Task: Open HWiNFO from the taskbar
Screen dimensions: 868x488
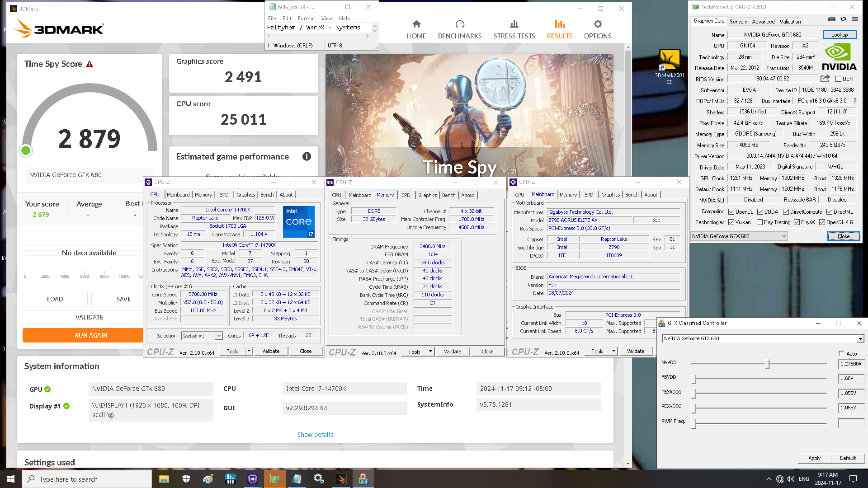Action: [x=230, y=479]
